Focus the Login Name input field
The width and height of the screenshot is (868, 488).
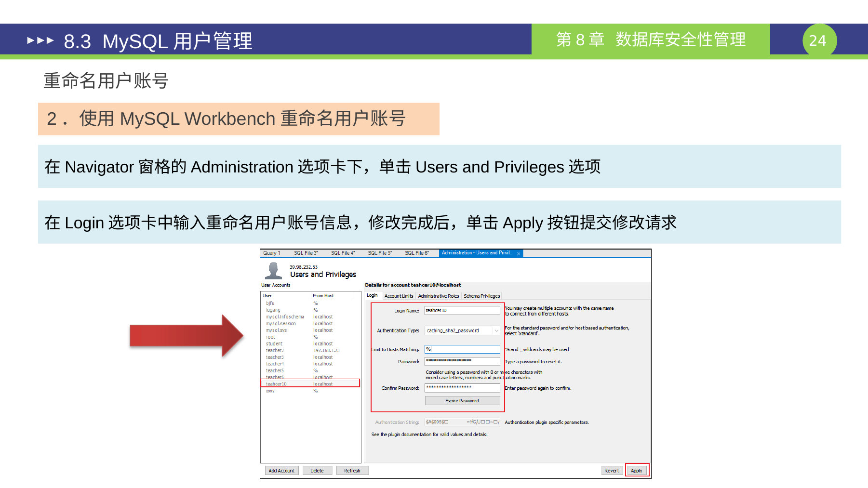(462, 311)
